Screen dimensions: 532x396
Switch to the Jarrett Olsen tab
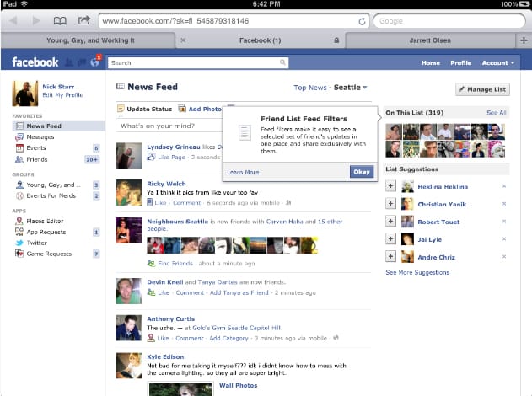pos(430,40)
